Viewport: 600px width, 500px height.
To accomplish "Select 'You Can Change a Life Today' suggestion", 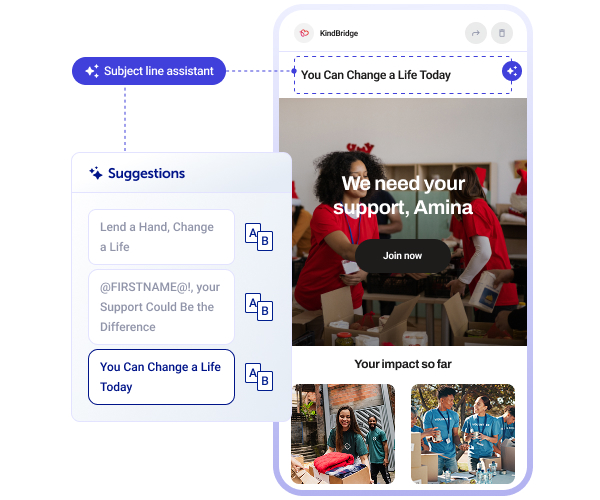I will [x=161, y=377].
